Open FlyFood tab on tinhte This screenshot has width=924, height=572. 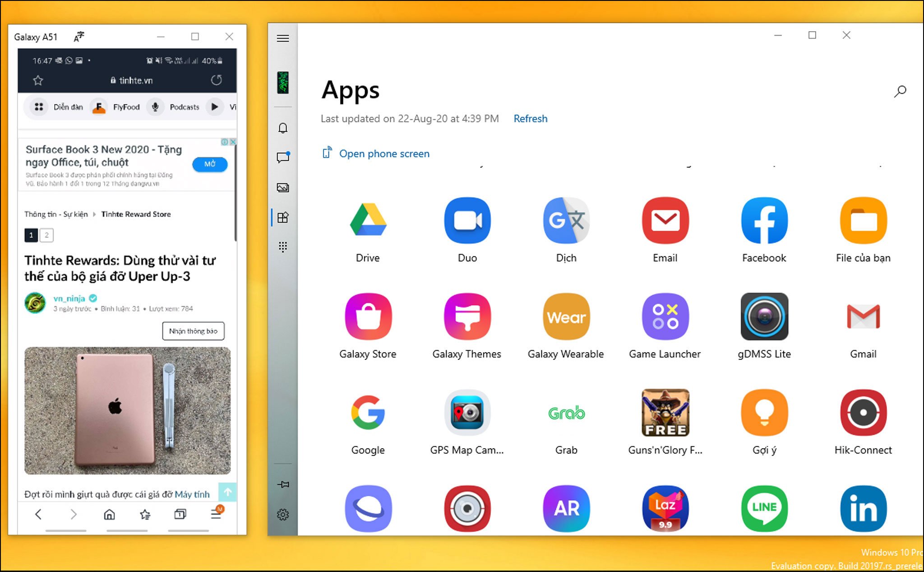(x=115, y=107)
